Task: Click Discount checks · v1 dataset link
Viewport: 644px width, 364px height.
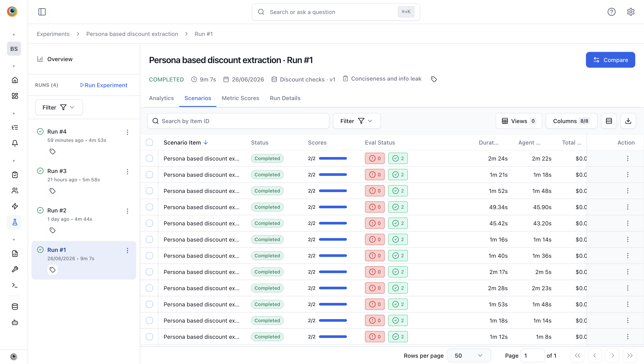Action: [x=303, y=80]
